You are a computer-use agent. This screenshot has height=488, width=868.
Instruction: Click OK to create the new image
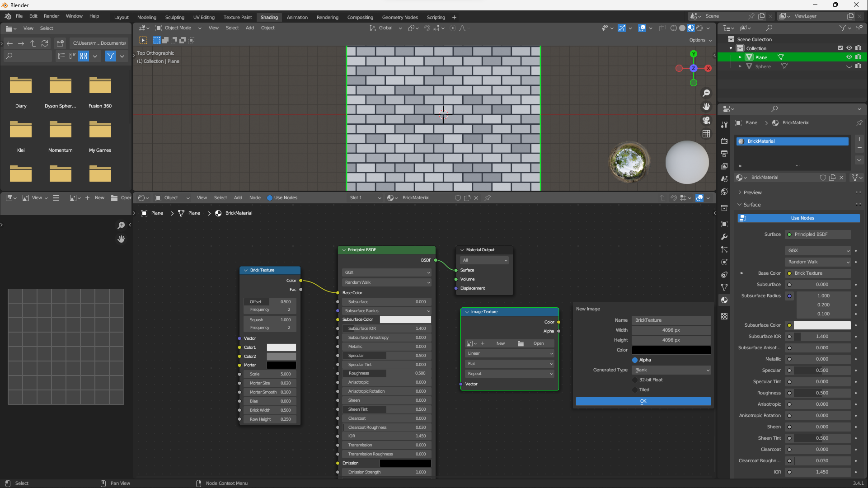pyautogui.click(x=643, y=401)
